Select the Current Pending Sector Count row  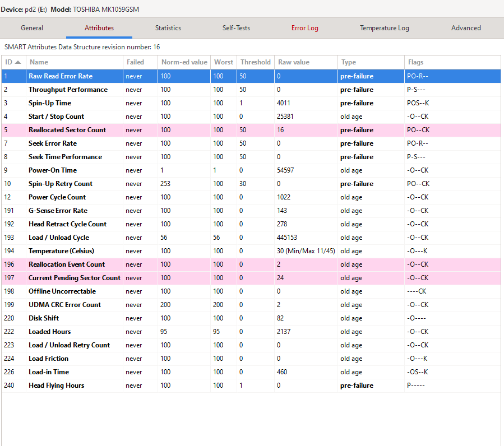[x=74, y=278]
